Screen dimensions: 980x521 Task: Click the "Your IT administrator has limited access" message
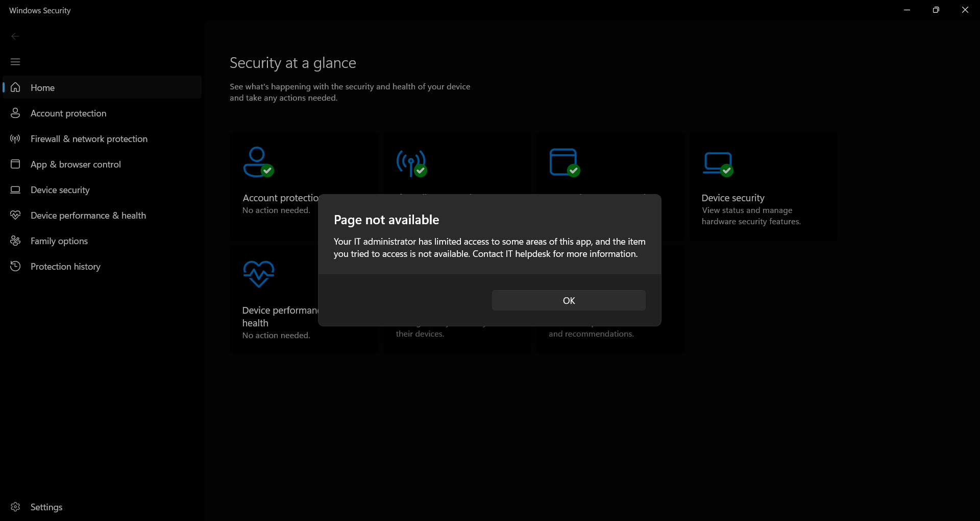[489, 248]
